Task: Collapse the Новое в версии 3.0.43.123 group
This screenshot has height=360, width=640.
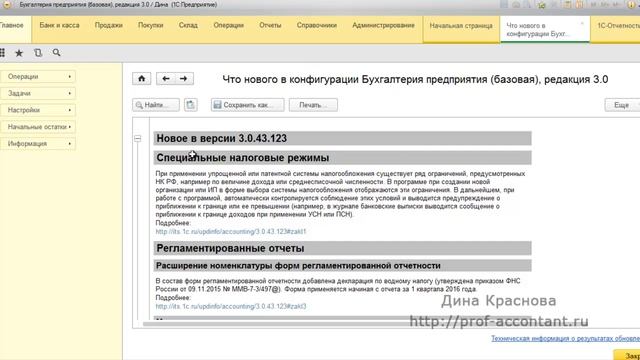Action: pyautogui.click(x=138, y=139)
